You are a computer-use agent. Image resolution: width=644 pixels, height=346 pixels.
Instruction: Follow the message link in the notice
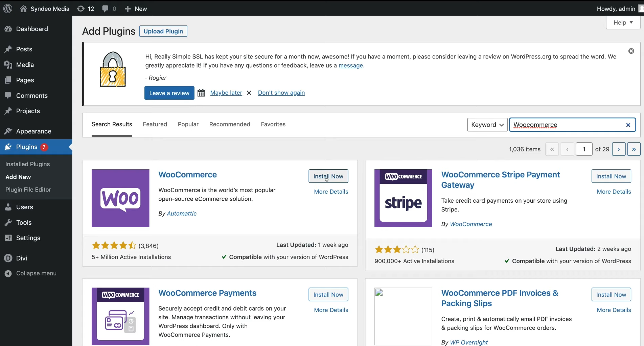[351, 65]
